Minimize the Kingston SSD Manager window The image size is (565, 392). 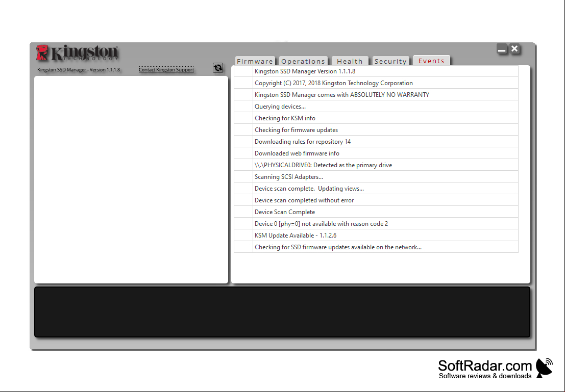coord(502,48)
